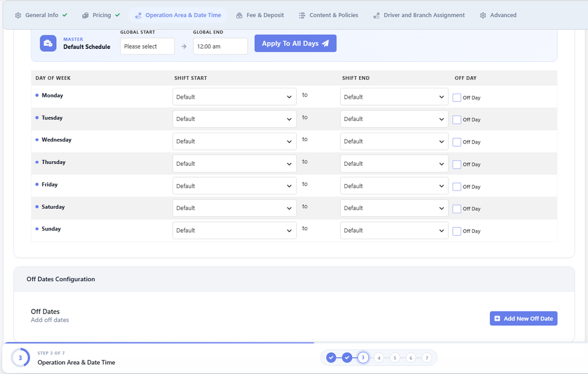This screenshot has width=588, height=374.
Task: Click the Driver and Branch Assignment icon
Action: tap(377, 15)
